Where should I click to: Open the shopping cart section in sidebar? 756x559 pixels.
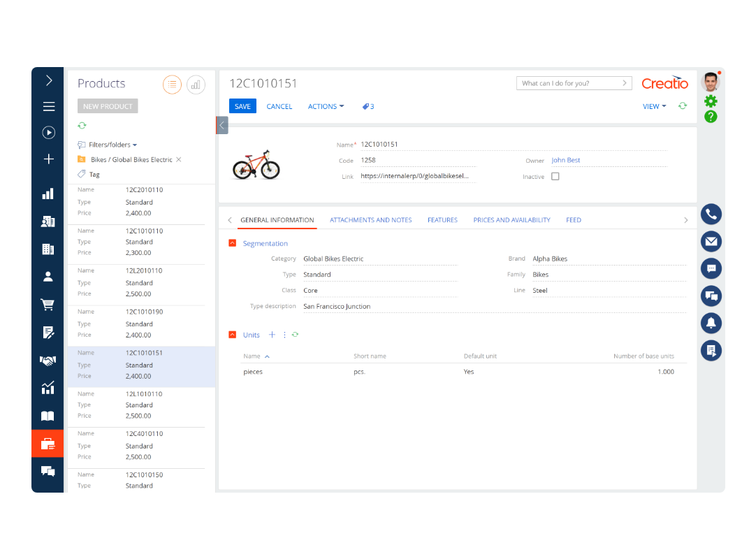click(48, 305)
